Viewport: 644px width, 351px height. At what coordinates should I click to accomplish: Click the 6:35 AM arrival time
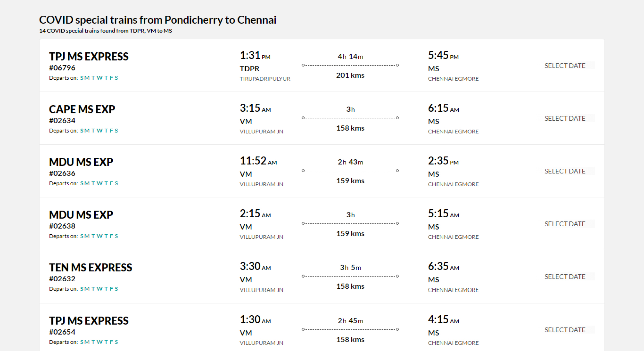(x=443, y=266)
